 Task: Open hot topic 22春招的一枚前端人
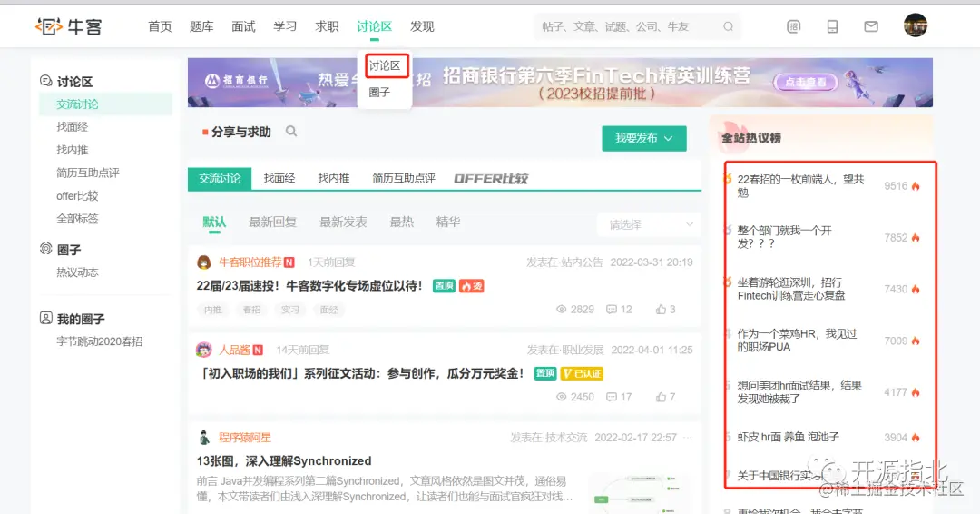pos(800,186)
